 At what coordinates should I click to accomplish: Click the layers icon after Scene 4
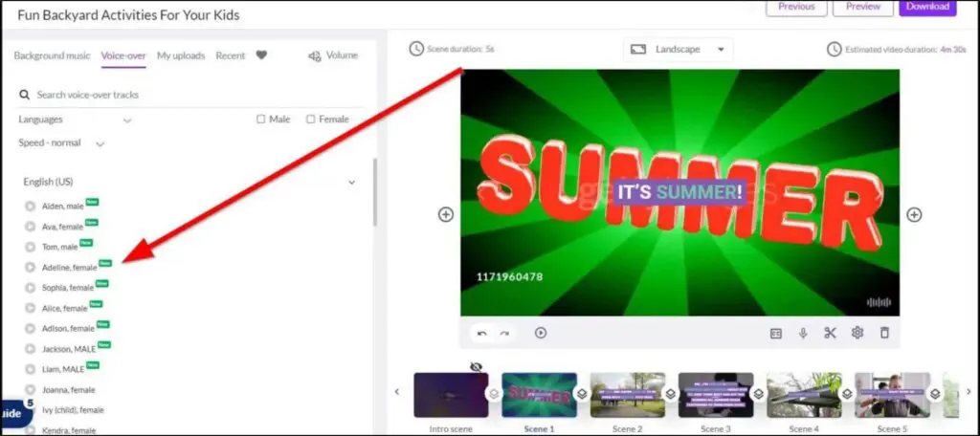847,394
